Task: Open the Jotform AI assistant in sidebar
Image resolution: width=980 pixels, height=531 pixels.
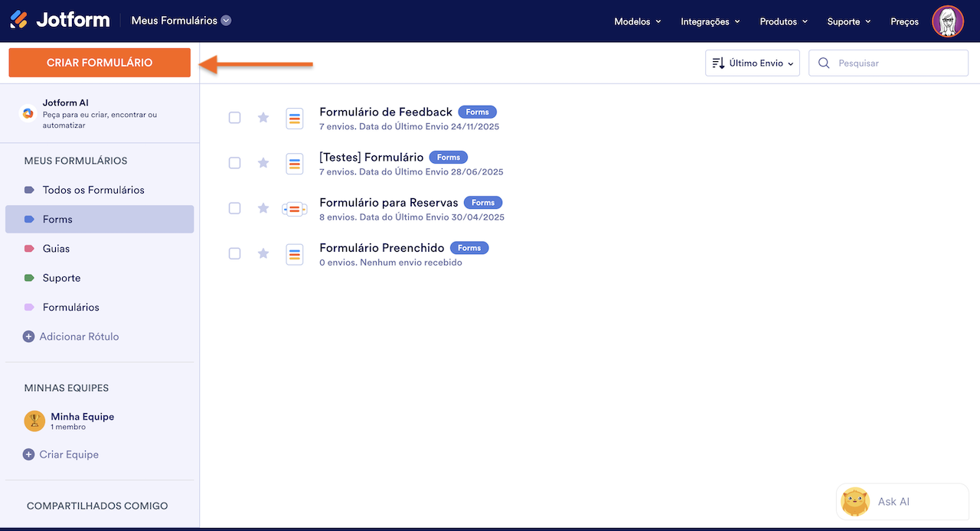Action: coord(28,112)
